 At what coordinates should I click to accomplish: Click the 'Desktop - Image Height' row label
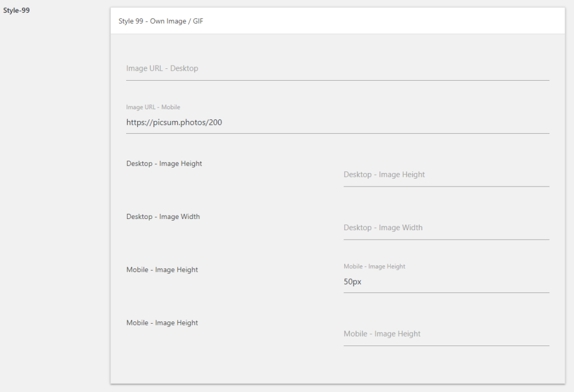164,164
